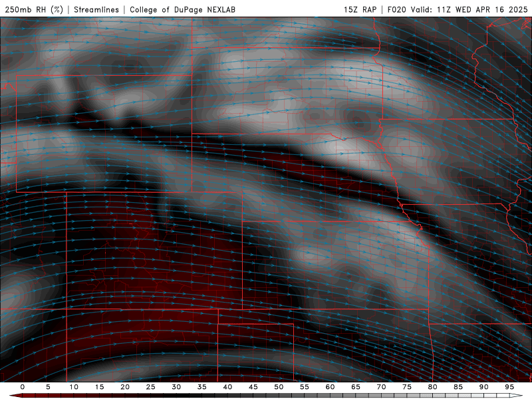Click the colorbar label "0"

coord(23,387)
